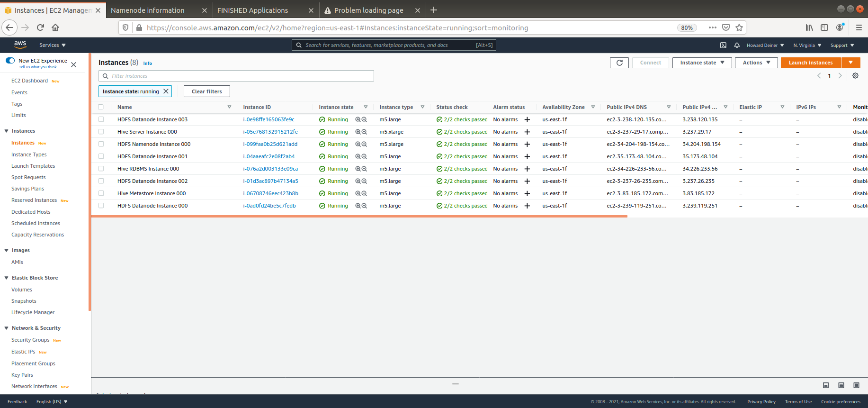Check HDFS Namenode Instance 000 row
The image size is (868, 408).
click(x=101, y=144)
